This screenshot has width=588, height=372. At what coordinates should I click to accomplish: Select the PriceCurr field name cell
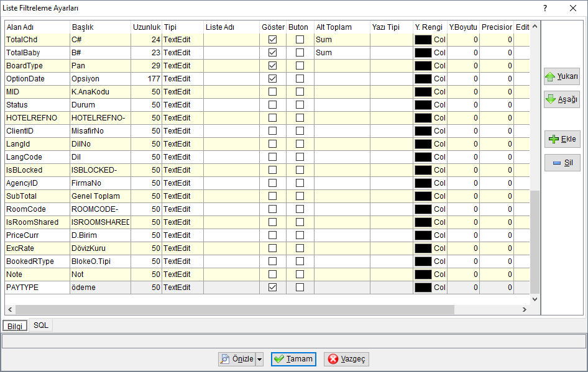tap(37, 235)
